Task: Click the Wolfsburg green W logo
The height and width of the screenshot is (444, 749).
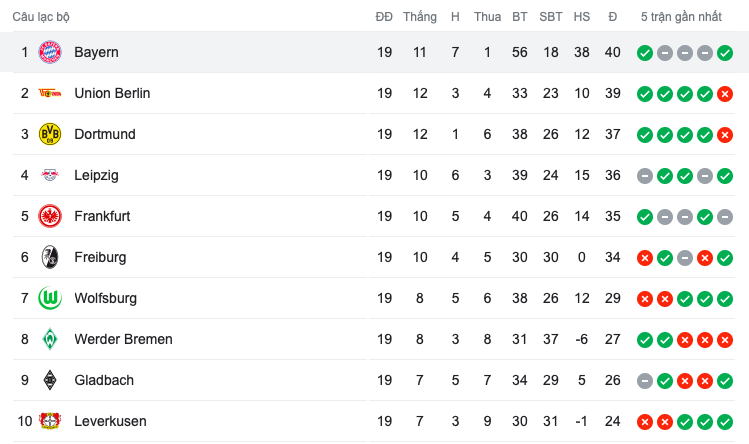Action: coord(49,298)
